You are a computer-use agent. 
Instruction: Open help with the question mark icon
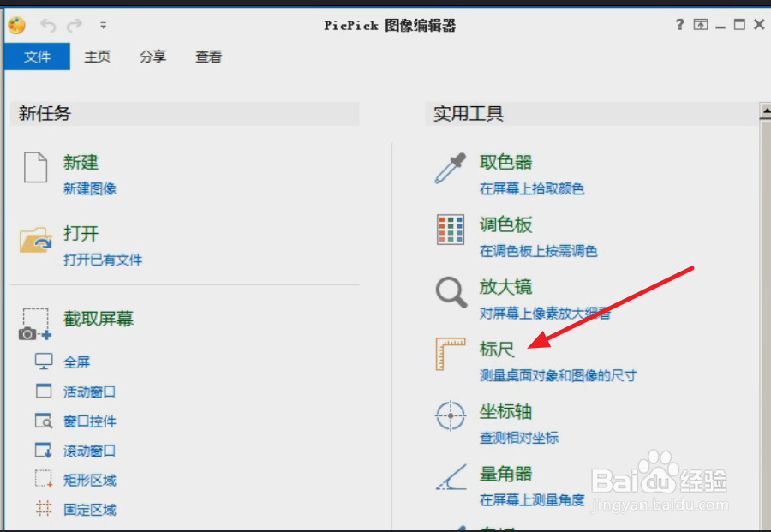tap(679, 24)
